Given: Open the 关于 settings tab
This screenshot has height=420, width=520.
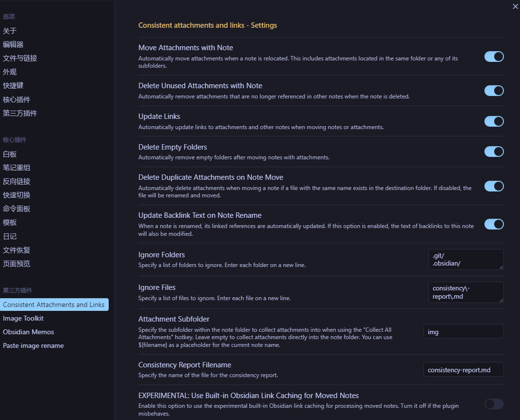Looking at the screenshot, I should pyautogui.click(x=10, y=31).
